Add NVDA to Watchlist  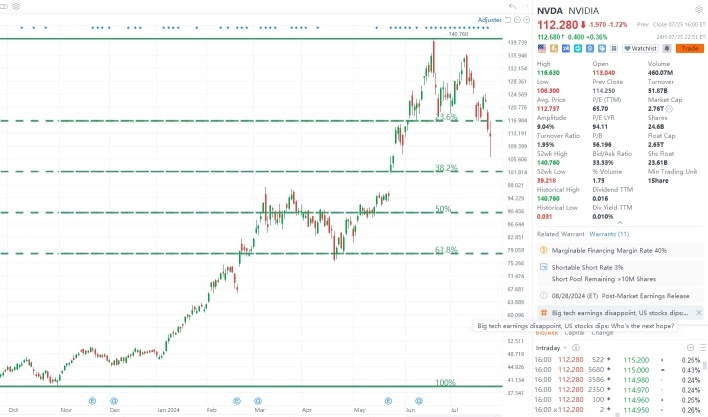tap(640, 48)
